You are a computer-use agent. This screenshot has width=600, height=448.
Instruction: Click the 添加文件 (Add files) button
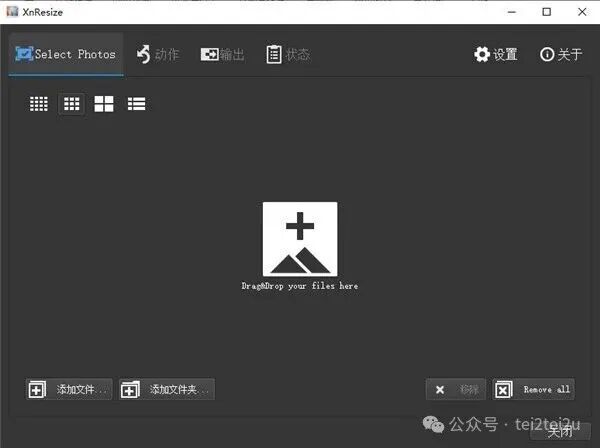[69, 389]
